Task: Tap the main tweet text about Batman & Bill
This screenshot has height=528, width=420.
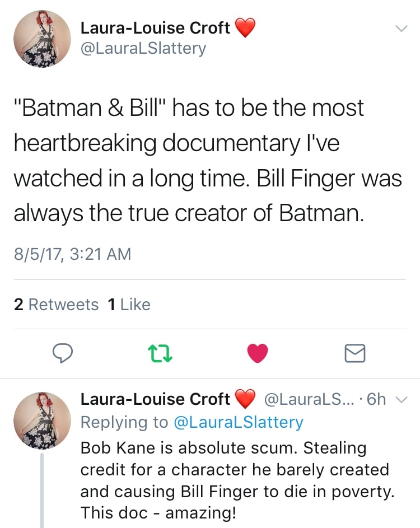Action: pyautogui.click(x=207, y=160)
